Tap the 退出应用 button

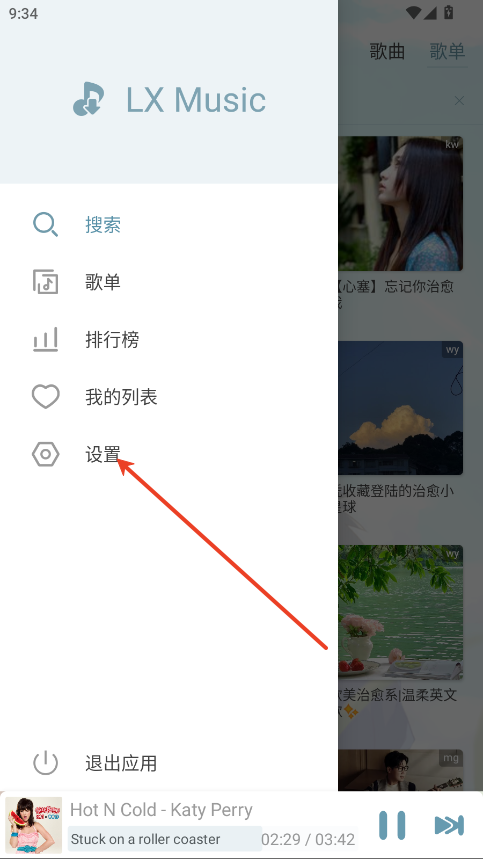tap(121, 763)
